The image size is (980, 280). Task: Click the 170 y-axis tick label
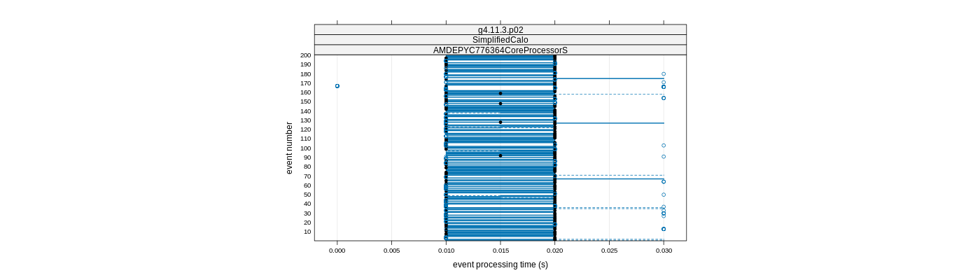point(305,83)
